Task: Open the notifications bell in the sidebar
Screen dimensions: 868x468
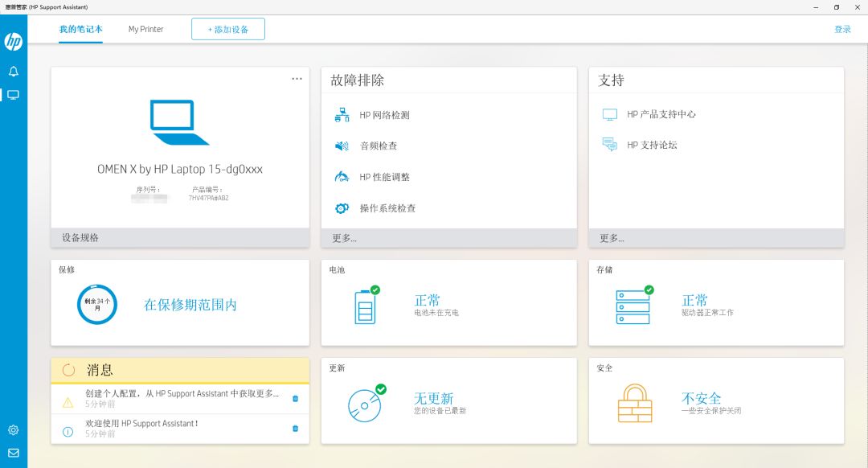Action: tap(14, 72)
